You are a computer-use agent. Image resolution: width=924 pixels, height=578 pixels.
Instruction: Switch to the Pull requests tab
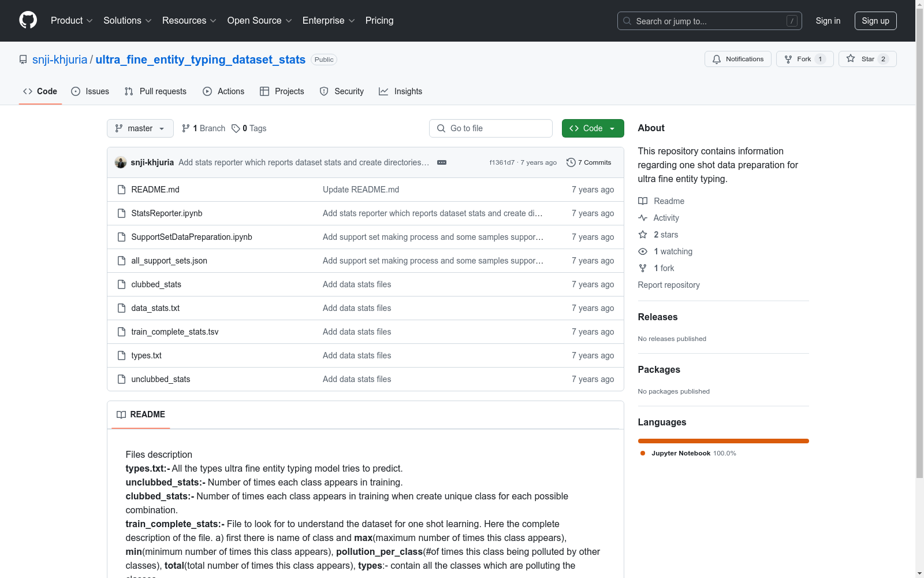(155, 91)
